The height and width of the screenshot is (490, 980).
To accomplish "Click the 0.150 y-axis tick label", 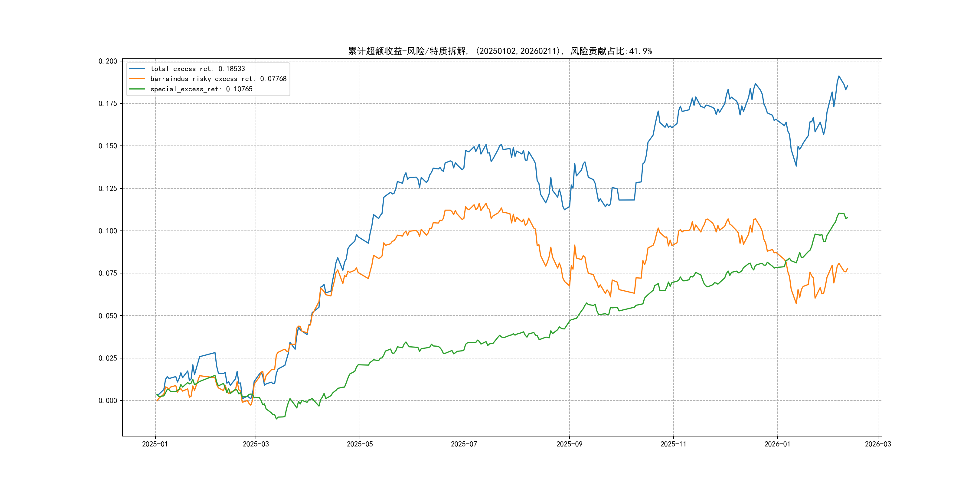I will (x=108, y=146).
